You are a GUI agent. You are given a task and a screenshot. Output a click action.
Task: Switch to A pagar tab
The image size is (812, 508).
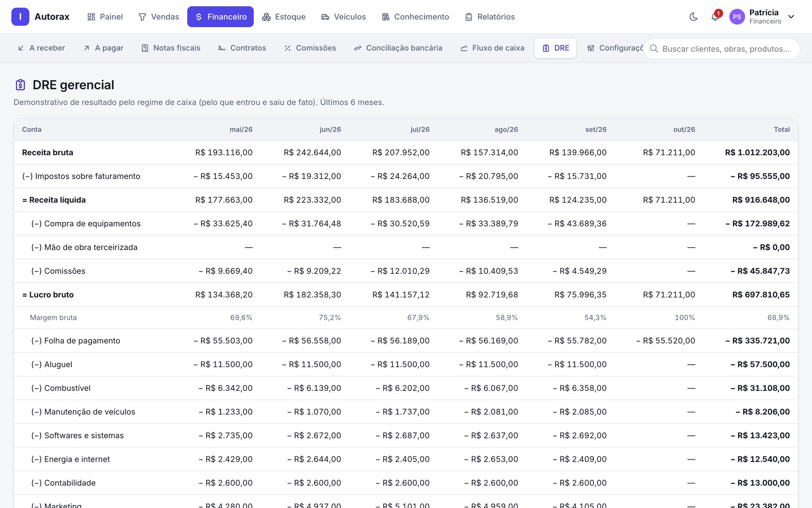pos(103,48)
